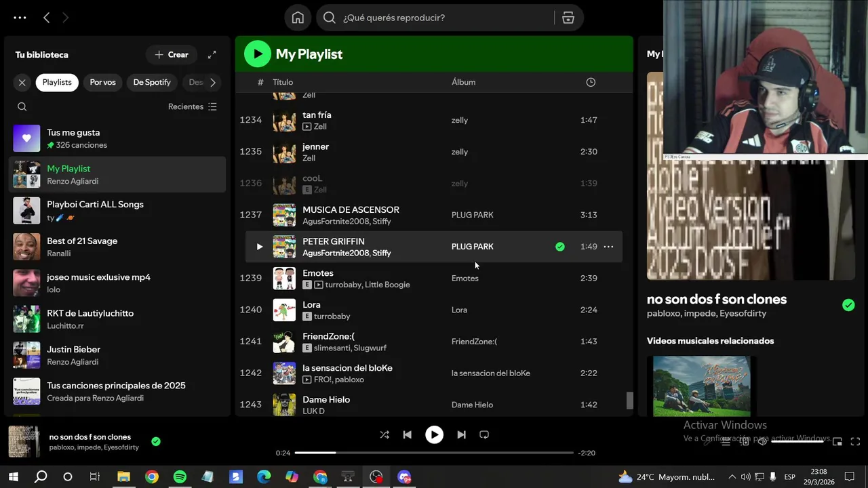Image resolution: width=868 pixels, height=488 pixels.
Task: Mute with the volume speaker icon
Action: (762, 441)
